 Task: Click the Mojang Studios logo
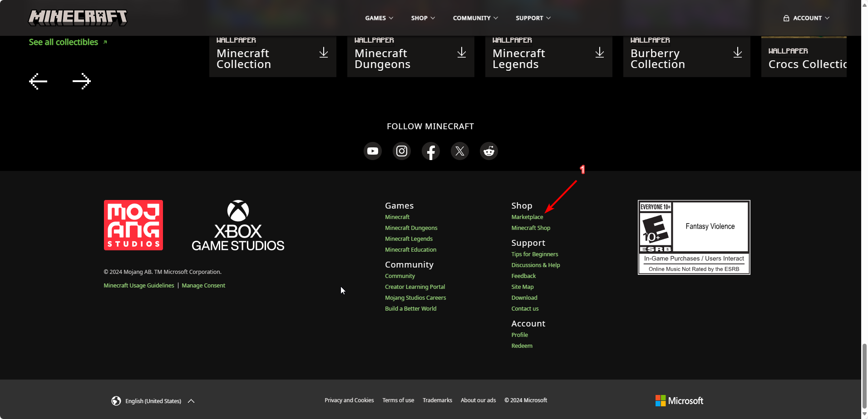point(133,225)
